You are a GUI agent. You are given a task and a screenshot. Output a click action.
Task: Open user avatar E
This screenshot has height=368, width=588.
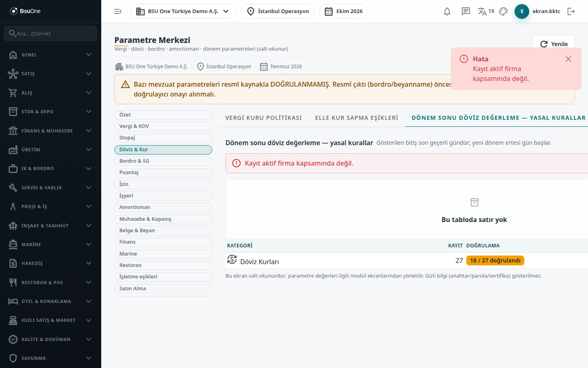tap(522, 11)
